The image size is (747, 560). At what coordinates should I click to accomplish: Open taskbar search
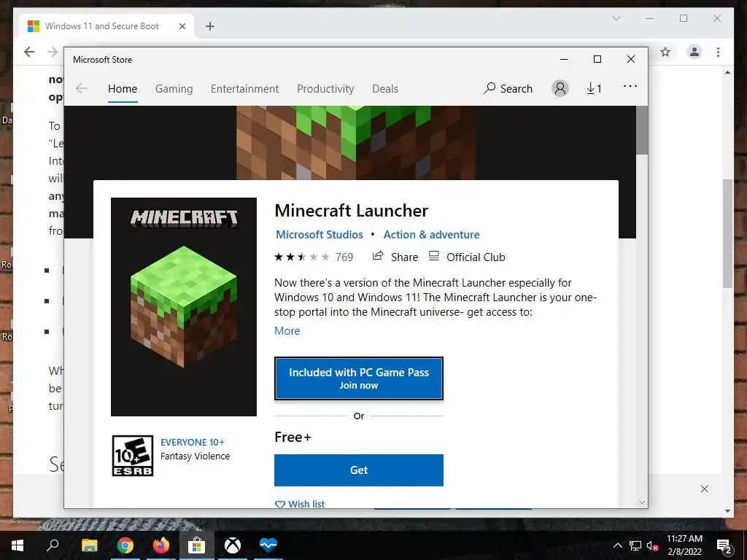(53, 545)
